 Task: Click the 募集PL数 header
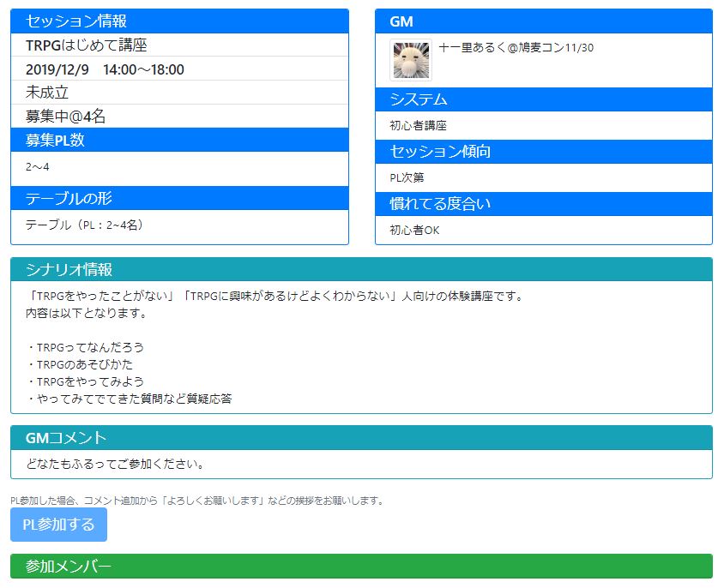[179, 140]
